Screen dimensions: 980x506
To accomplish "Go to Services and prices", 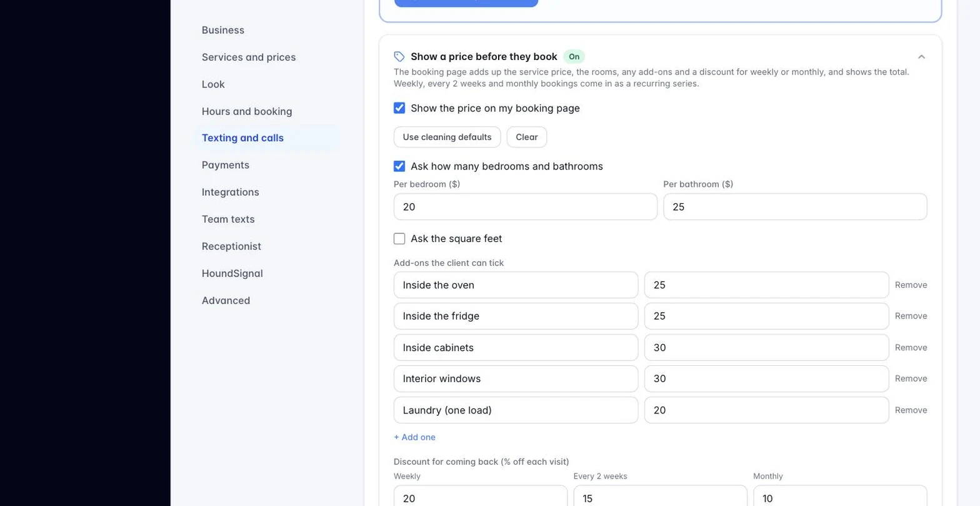I will point(249,57).
